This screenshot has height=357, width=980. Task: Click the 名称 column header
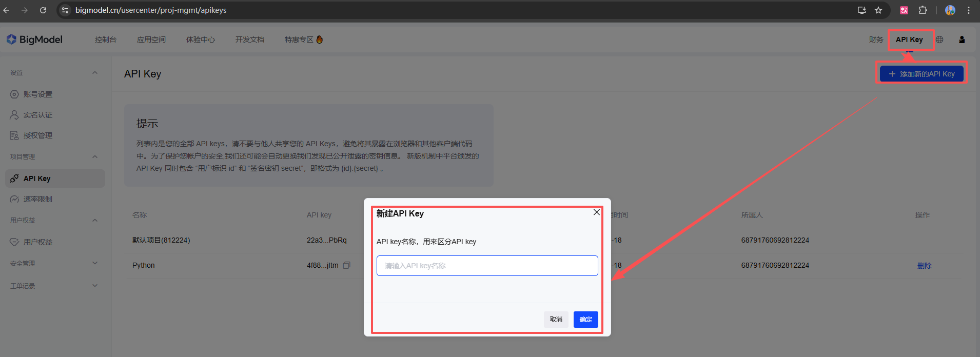click(x=140, y=215)
